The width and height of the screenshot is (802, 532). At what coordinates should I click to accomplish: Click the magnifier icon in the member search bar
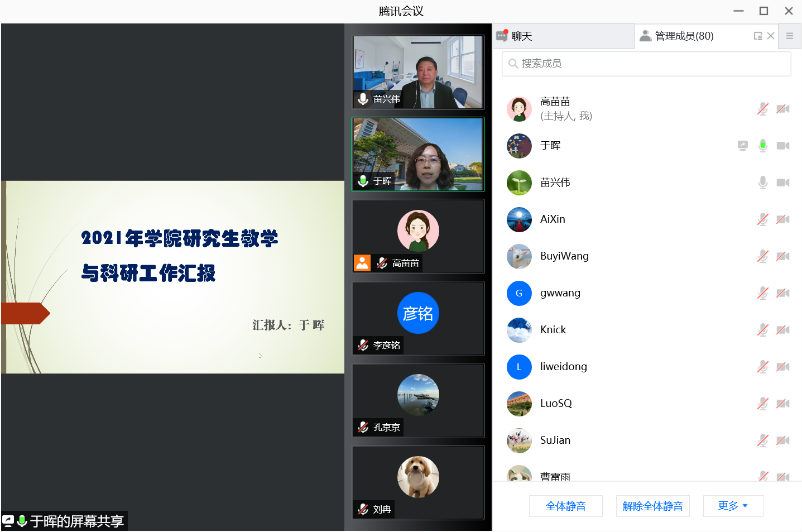coord(513,64)
